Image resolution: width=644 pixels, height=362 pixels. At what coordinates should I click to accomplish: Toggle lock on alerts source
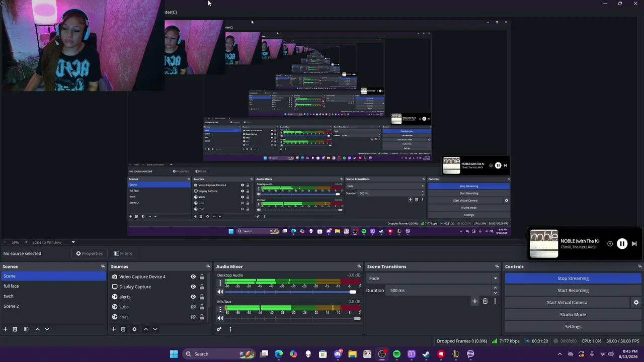(x=202, y=297)
